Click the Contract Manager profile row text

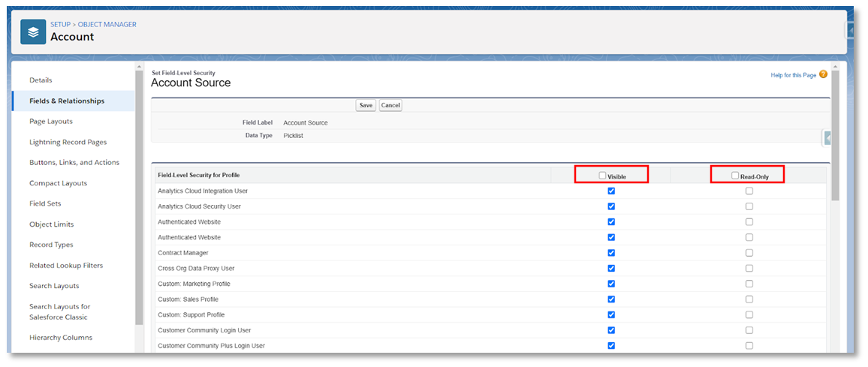(x=183, y=253)
